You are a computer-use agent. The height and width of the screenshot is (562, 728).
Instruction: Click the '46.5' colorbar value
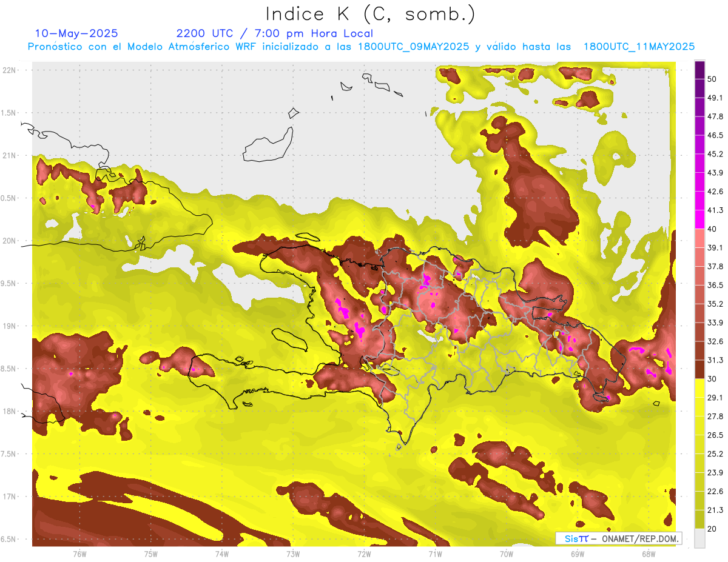[x=715, y=135]
